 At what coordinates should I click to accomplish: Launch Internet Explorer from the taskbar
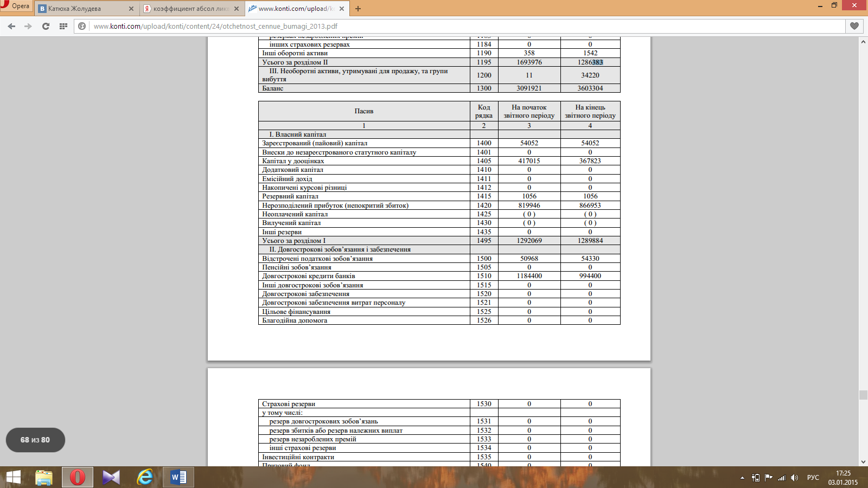[x=145, y=477]
